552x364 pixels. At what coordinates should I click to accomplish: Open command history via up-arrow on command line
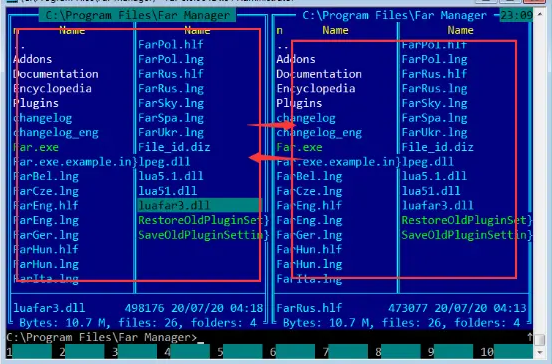pyautogui.click(x=529, y=337)
